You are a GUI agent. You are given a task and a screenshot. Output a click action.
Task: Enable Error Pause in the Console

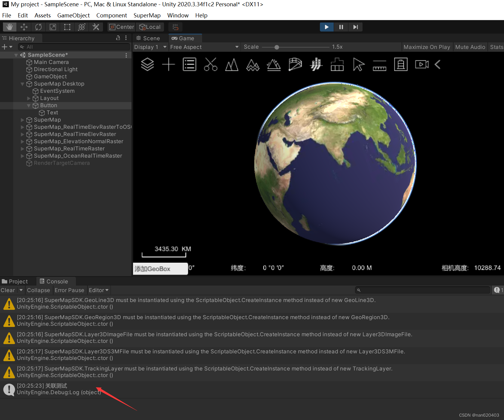(70, 290)
